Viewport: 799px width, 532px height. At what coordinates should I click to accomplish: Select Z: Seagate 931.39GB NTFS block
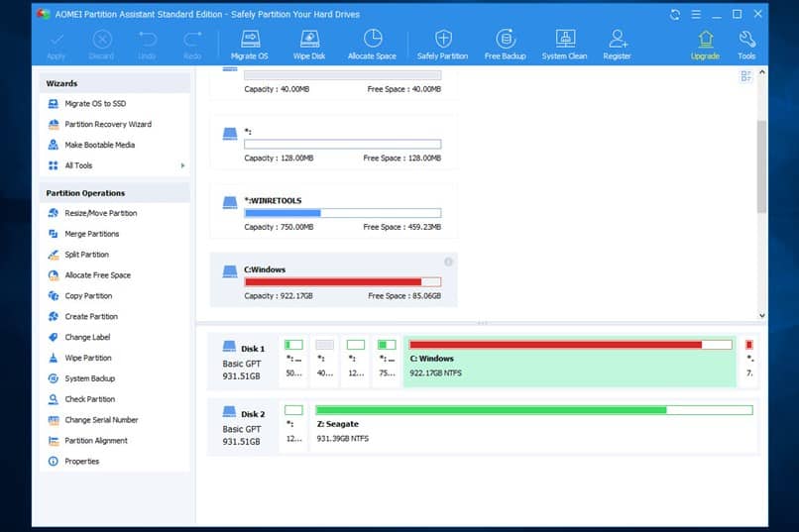534,427
